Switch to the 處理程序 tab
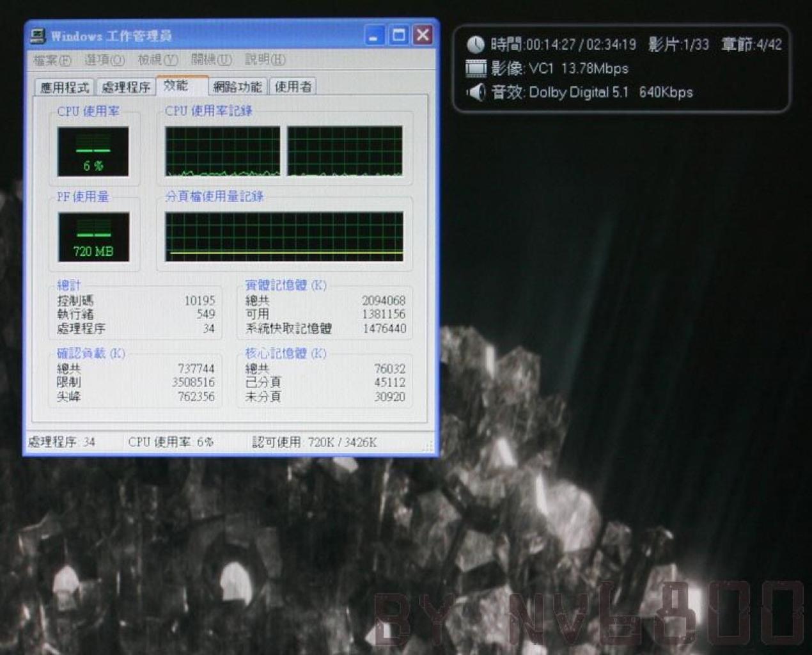Viewport: 812px width, 655px height. [126, 87]
